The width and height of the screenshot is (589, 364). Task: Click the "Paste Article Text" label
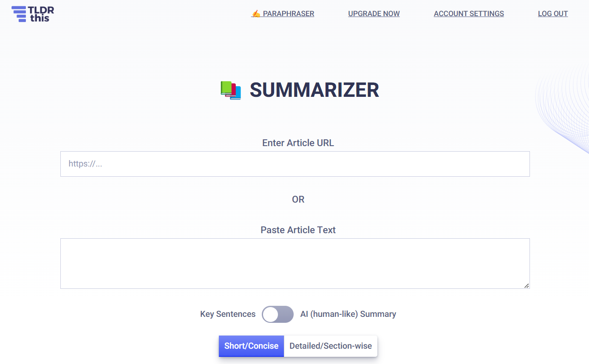298,230
